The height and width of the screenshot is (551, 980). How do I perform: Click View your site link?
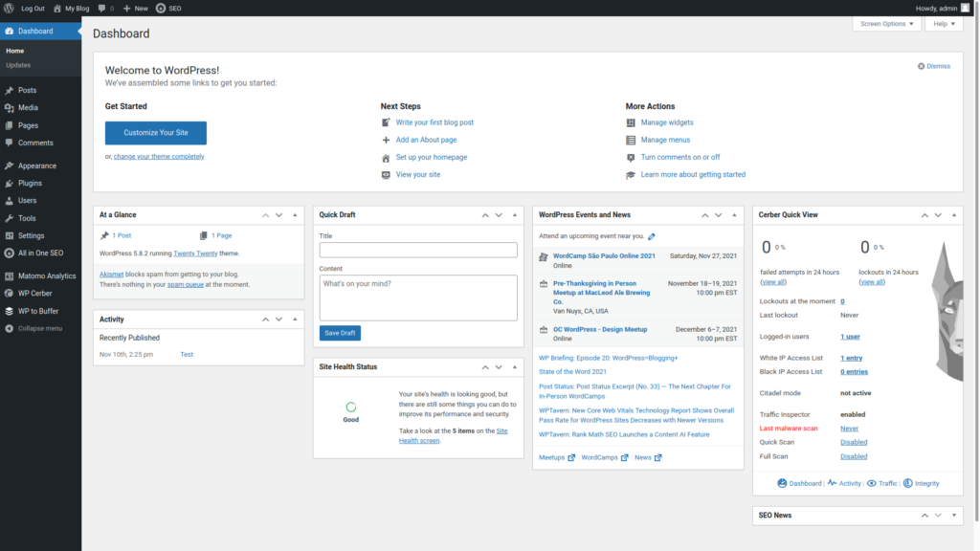(417, 174)
